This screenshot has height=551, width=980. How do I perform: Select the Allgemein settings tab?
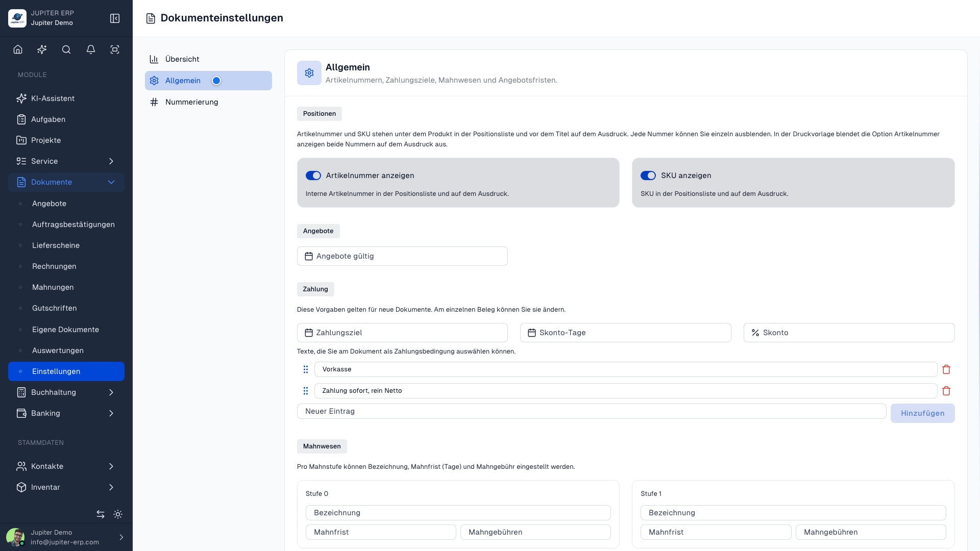[x=208, y=81]
